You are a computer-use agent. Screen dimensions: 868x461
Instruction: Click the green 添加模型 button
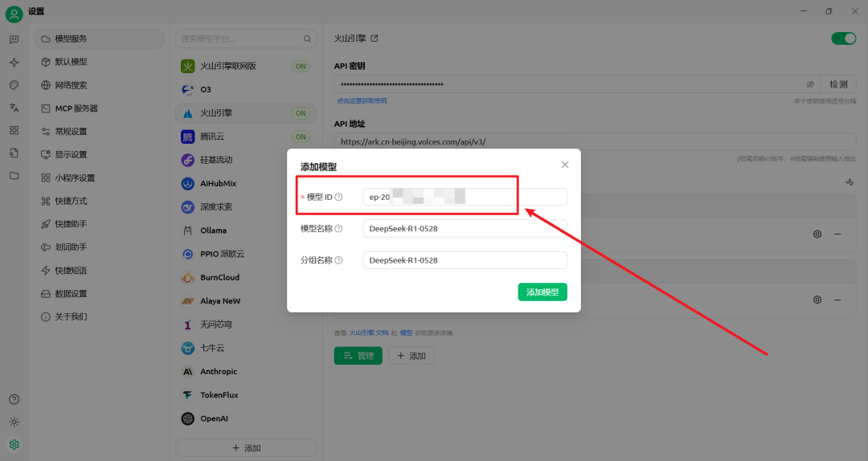coord(542,292)
